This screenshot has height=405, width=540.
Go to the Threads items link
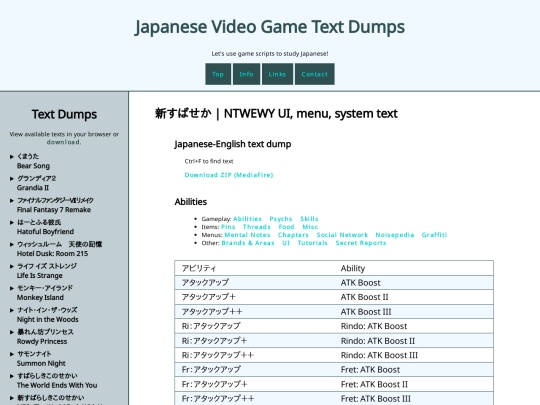(257, 227)
